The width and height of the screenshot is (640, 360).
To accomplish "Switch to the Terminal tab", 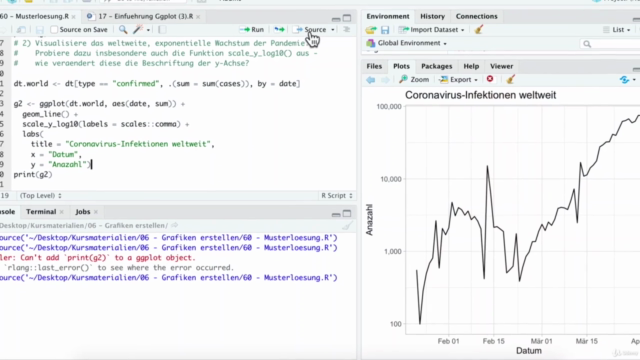I will (41, 211).
